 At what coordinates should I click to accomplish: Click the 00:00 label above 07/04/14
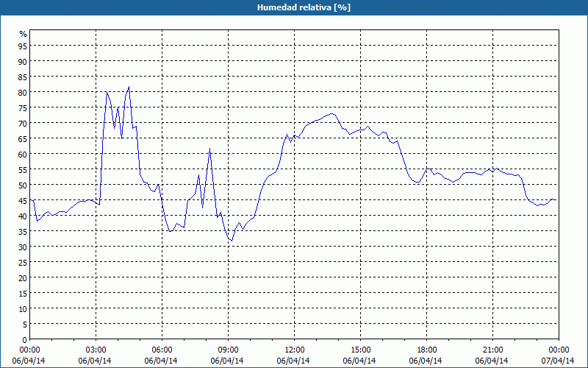pyautogui.click(x=559, y=350)
